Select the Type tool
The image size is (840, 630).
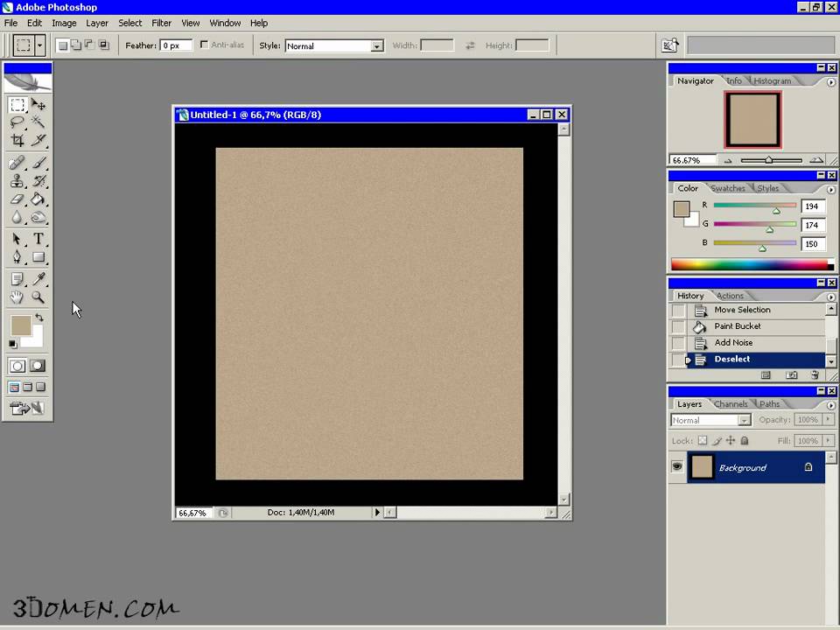tap(38, 239)
